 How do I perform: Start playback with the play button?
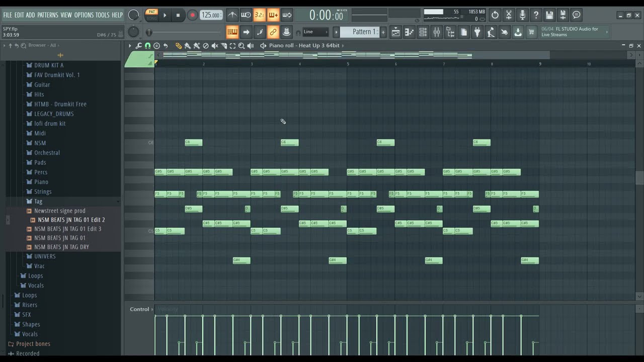tap(165, 15)
